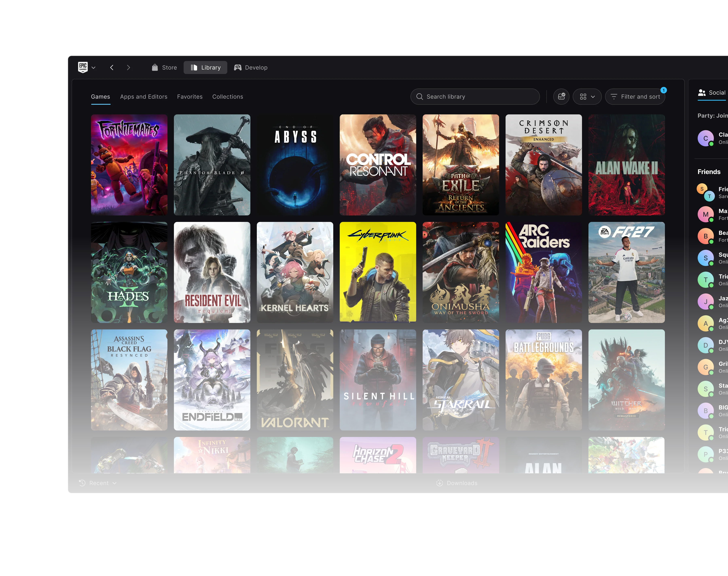Viewport: 728px width, 576px height.
Task: Open Endfield game tile
Action: pos(212,380)
